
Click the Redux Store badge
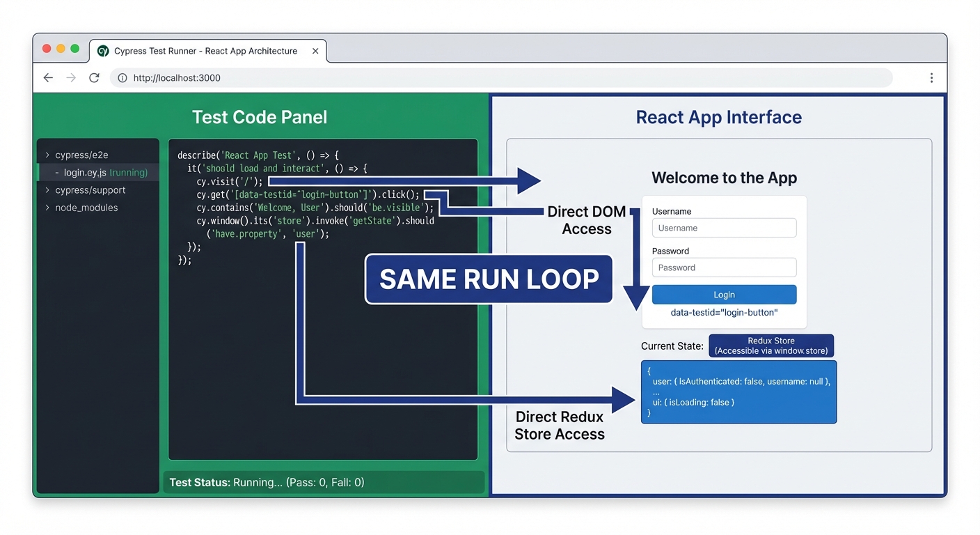point(770,346)
